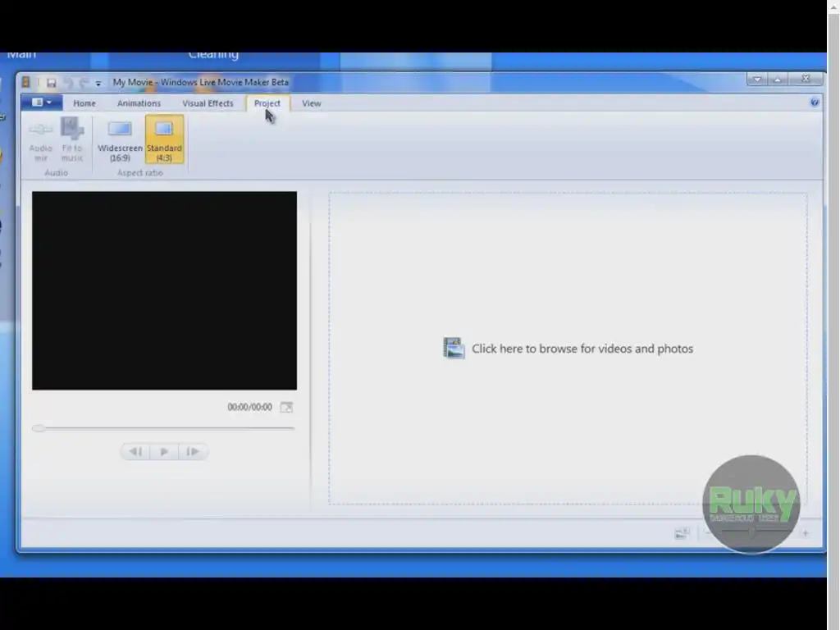
Task: Click the previous frame playback button
Action: point(135,452)
